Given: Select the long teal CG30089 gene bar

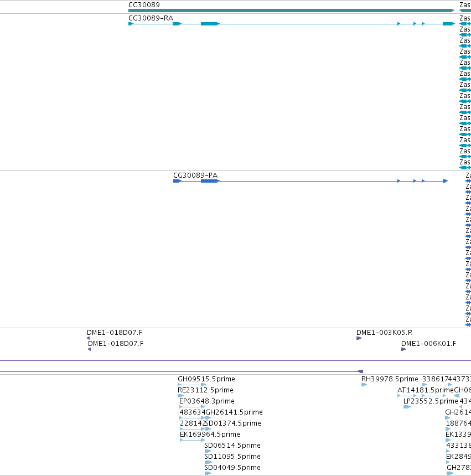Looking at the screenshot, I should (x=291, y=11).
